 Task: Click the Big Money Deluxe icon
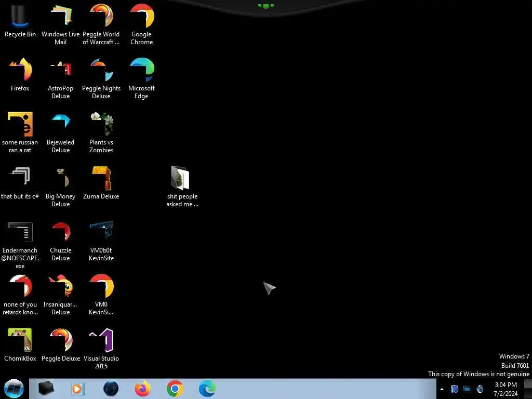click(60, 187)
